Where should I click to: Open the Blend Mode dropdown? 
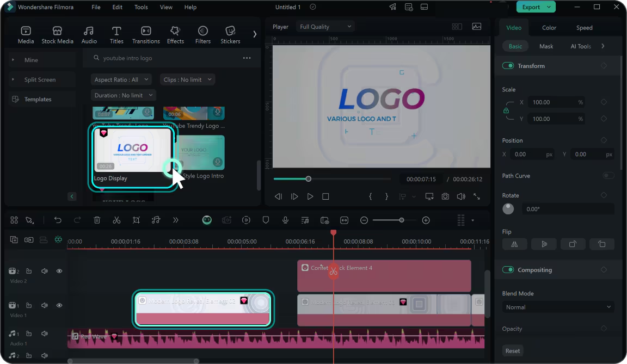[x=558, y=307]
